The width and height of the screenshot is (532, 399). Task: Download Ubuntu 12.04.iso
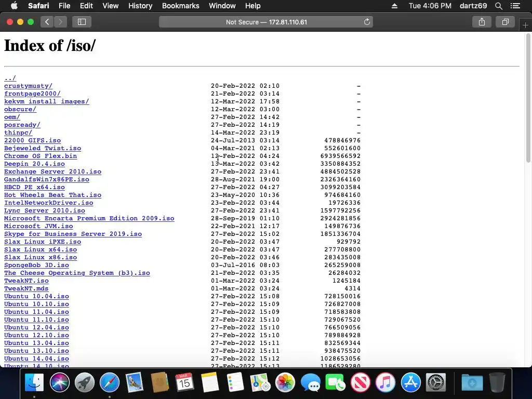[36, 328]
